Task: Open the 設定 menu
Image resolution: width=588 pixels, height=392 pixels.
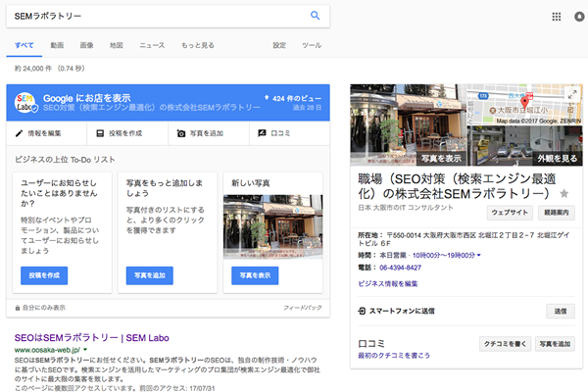Action: pos(279,45)
